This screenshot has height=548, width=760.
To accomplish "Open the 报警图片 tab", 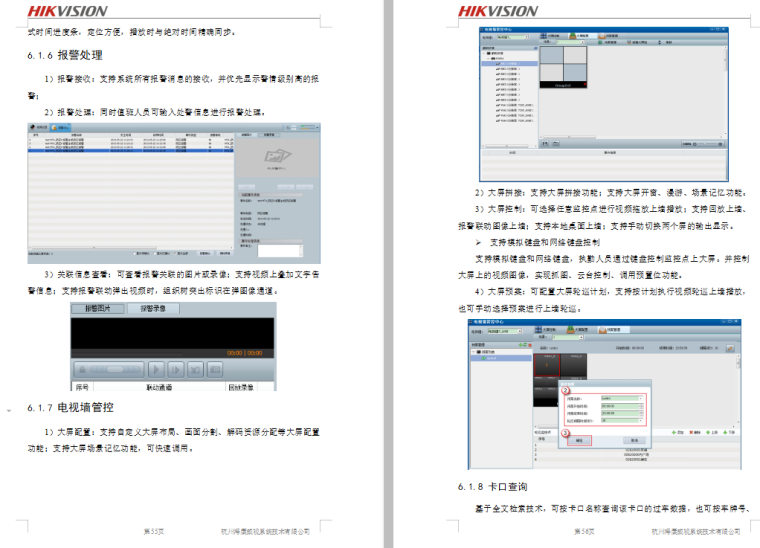I will click(x=97, y=309).
